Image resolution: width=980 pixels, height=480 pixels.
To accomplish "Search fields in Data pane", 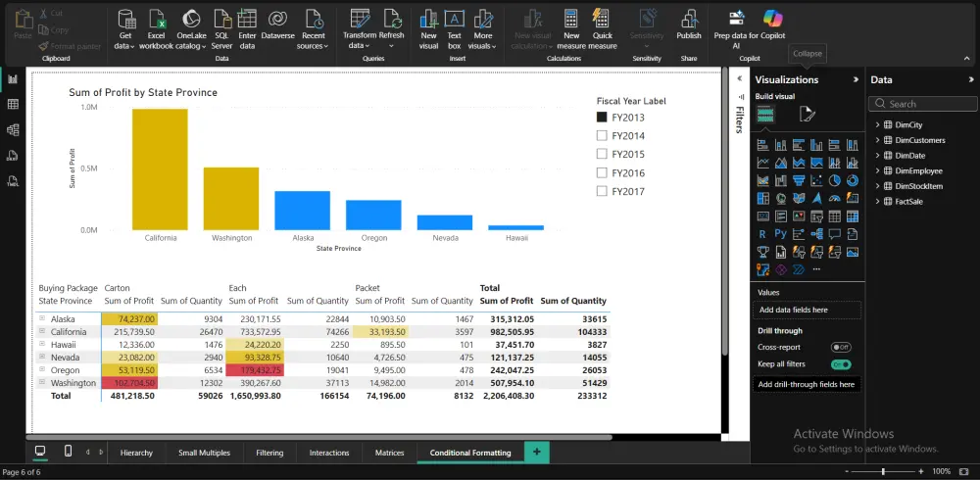I will (922, 104).
